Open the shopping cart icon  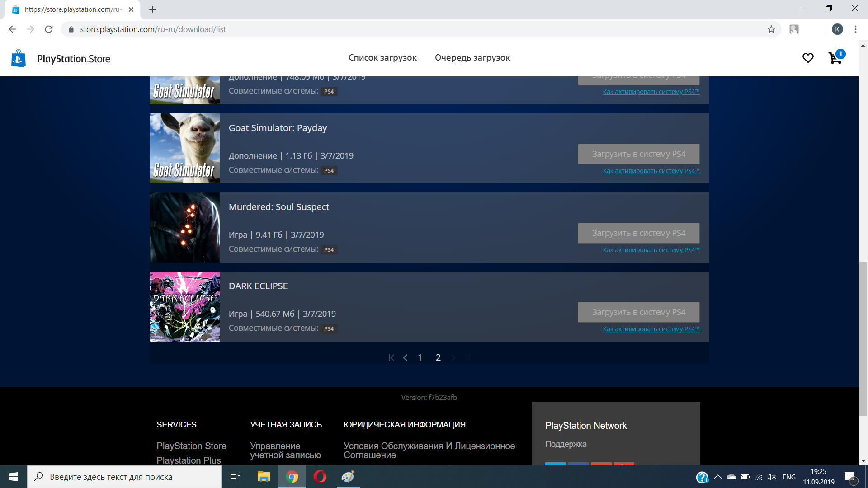pos(835,58)
